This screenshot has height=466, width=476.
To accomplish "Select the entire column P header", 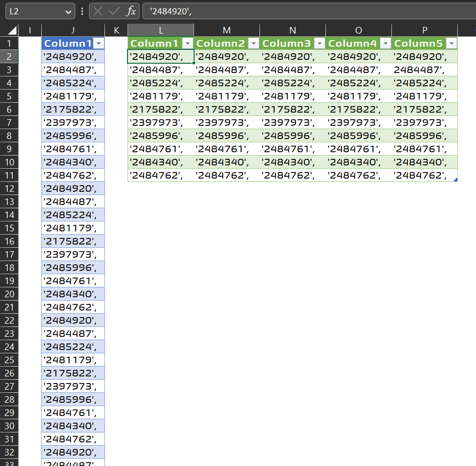I will [x=424, y=30].
